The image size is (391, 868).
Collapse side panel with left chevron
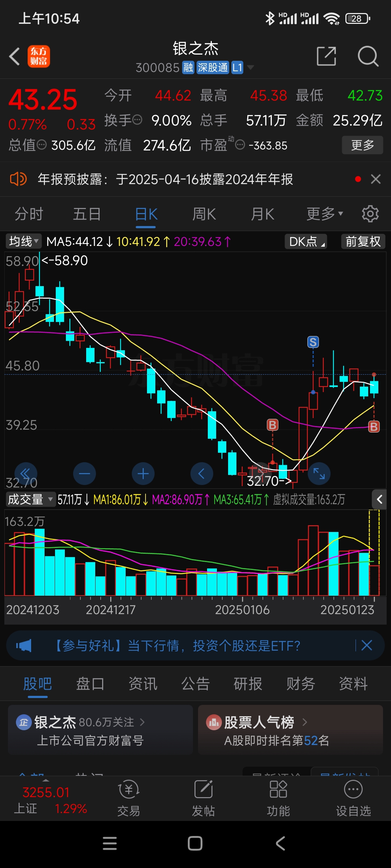[379, 499]
